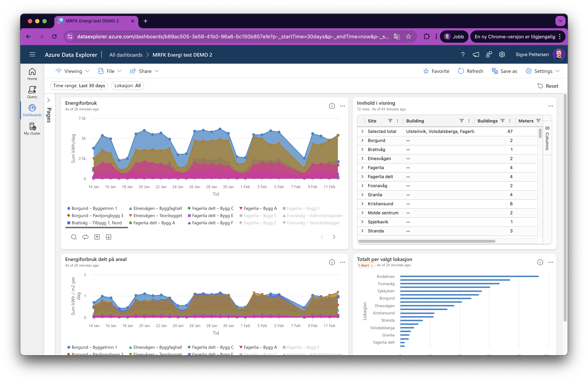
Task: Show hidden Fosnavåg – Administrasjonen series in Energiforbruk legend
Action: (x=312, y=215)
